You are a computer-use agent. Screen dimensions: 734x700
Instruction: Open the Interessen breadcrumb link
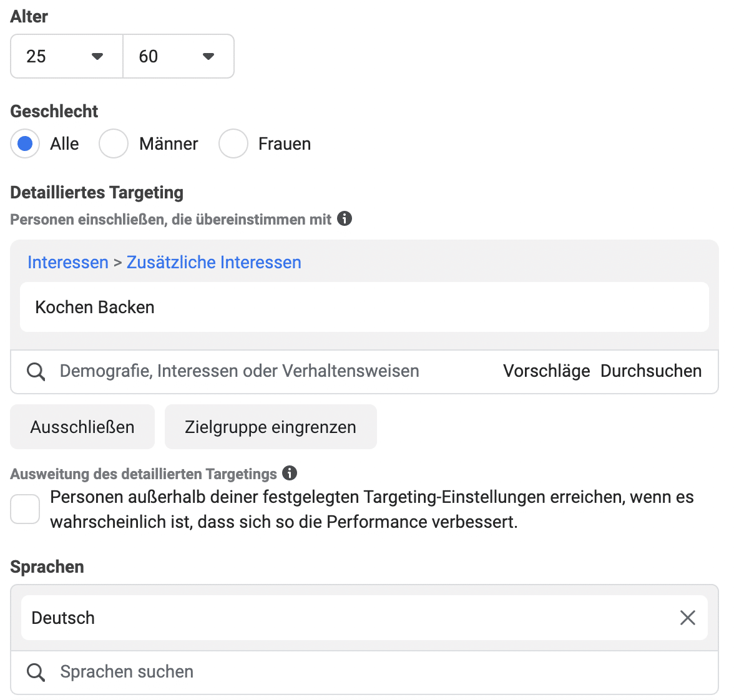pos(68,263)
